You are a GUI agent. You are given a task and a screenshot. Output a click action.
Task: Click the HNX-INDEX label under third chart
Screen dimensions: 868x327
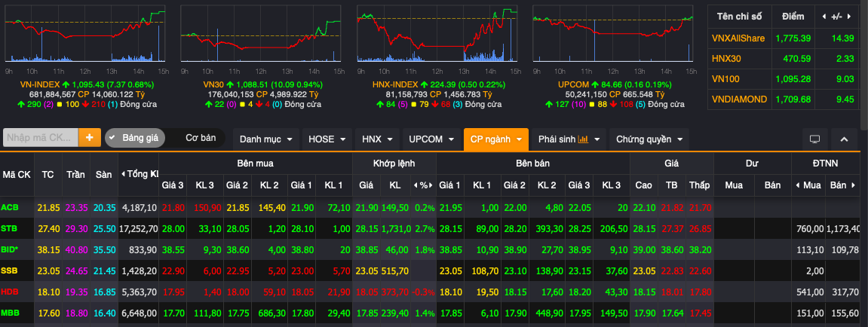click(395, 84)
